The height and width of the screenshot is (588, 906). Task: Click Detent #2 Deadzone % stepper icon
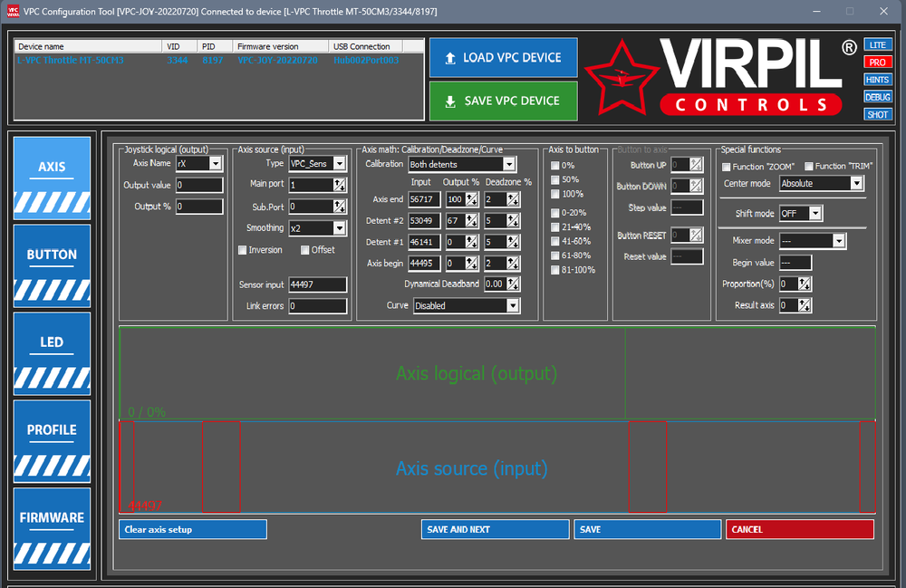point(513,221)
